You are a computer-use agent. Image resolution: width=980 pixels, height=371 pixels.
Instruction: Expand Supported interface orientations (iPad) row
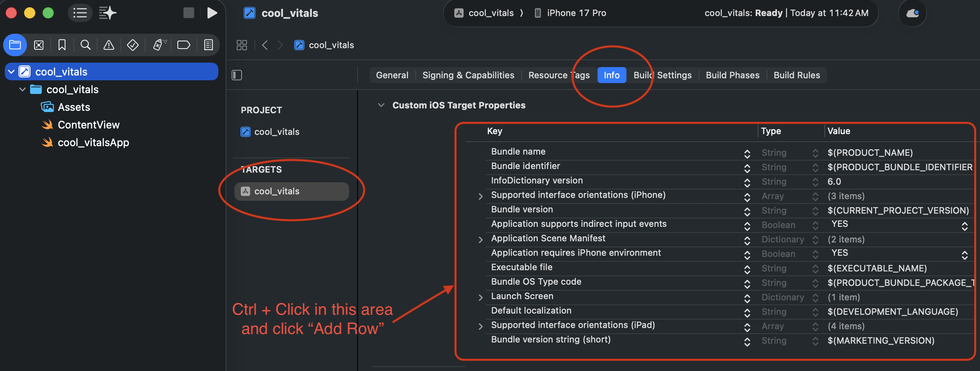[481, 326]
